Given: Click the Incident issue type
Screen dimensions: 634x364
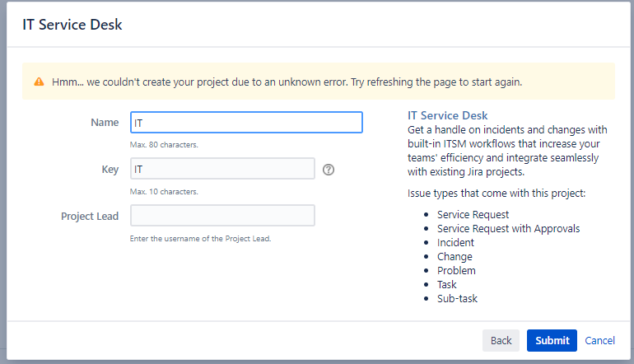Looking at the screenshot, I should point(455,243).
